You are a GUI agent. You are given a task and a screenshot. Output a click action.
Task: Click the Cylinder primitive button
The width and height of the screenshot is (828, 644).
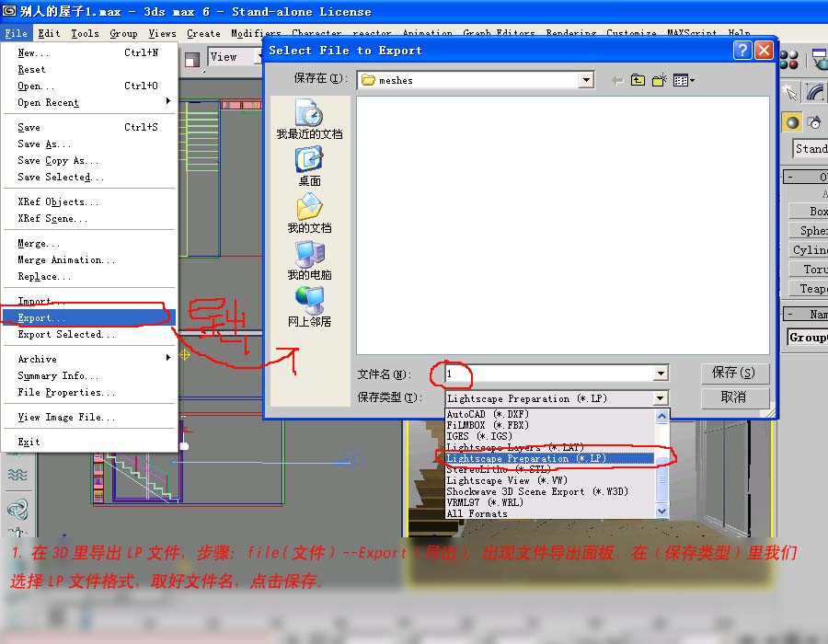(x=809, y=249)
